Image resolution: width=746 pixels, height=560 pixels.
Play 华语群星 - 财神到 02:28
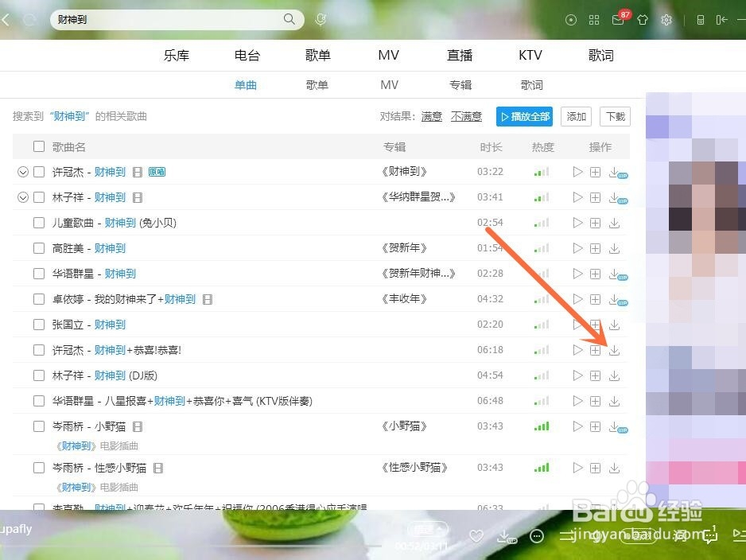(577, 274)
